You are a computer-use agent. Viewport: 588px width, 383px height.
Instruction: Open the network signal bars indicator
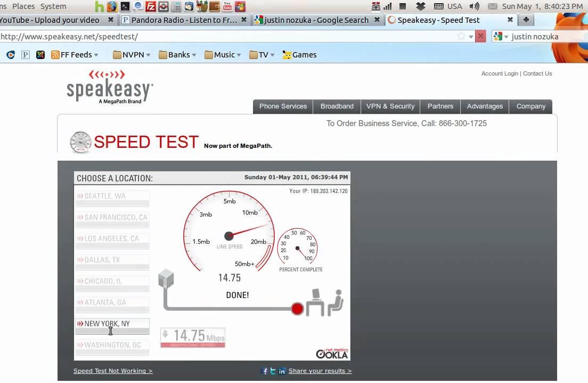point(387,6)
